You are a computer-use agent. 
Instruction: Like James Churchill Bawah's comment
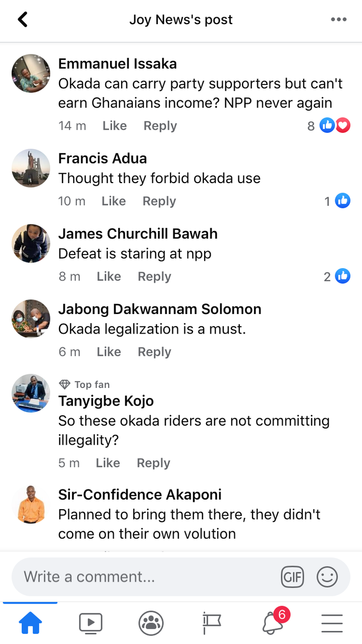tap(109, 277)
